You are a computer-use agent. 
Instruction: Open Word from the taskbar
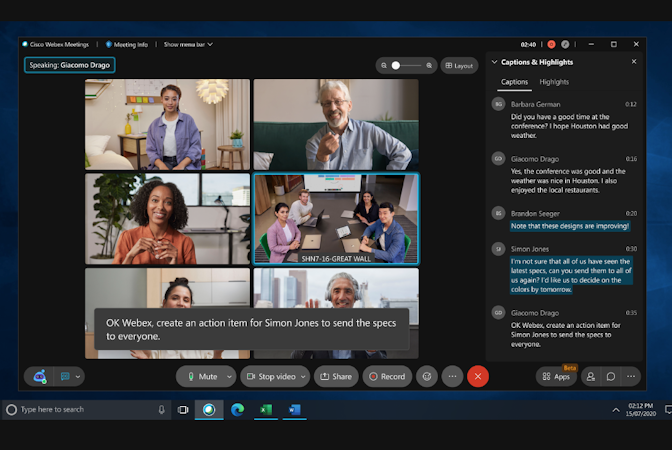tap(294, 410)
